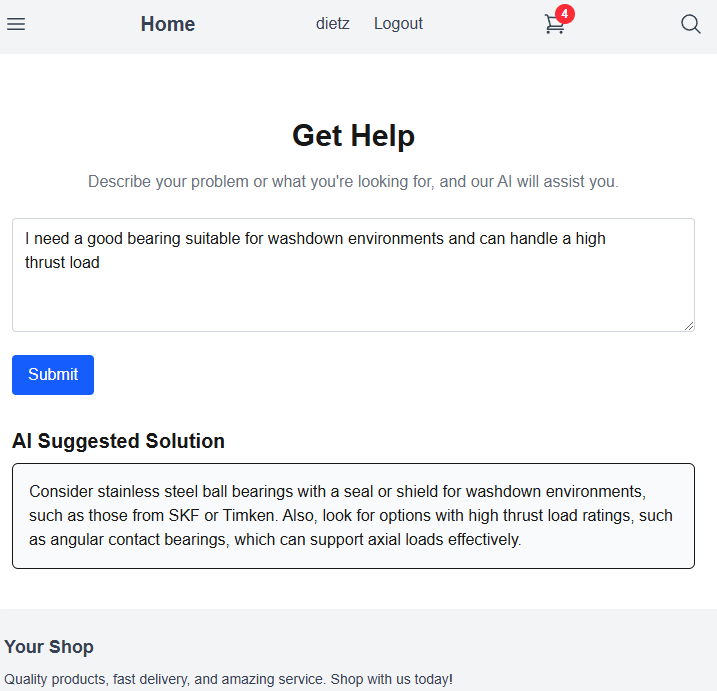
Task: Open the hamburger navigation menu
Action: 16,24
